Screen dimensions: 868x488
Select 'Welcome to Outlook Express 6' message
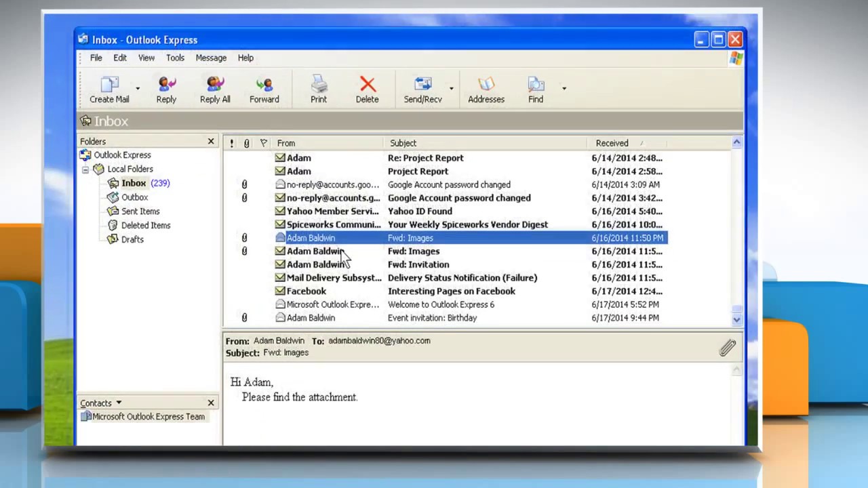click(446, 304)
